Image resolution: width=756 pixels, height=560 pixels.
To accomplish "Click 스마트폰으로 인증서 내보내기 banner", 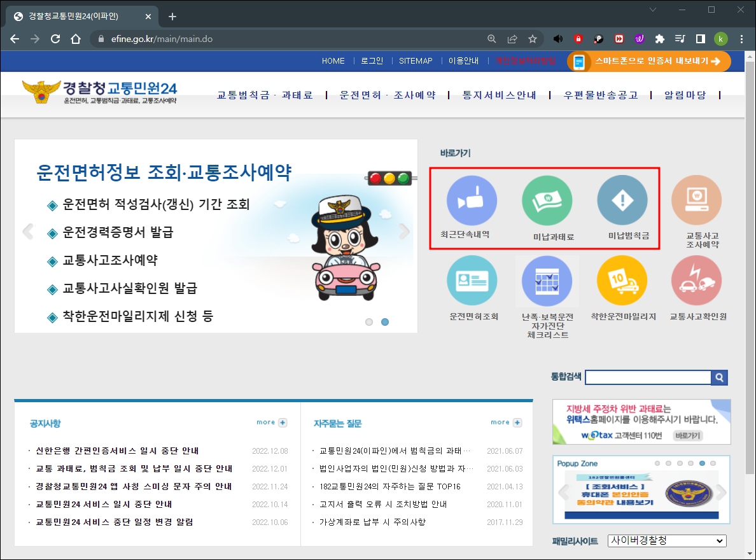I will [648, 62].
